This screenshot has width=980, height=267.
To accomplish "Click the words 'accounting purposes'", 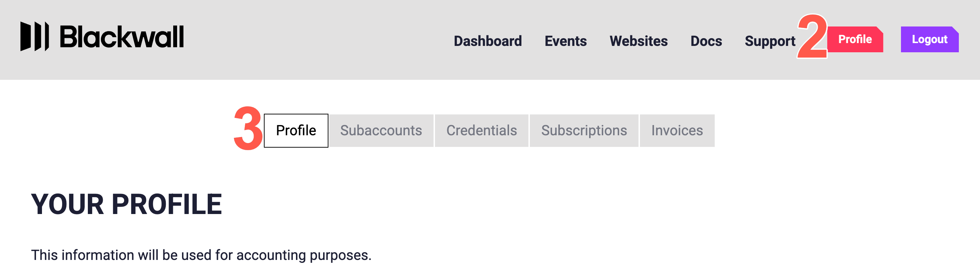I will [304, 255].
